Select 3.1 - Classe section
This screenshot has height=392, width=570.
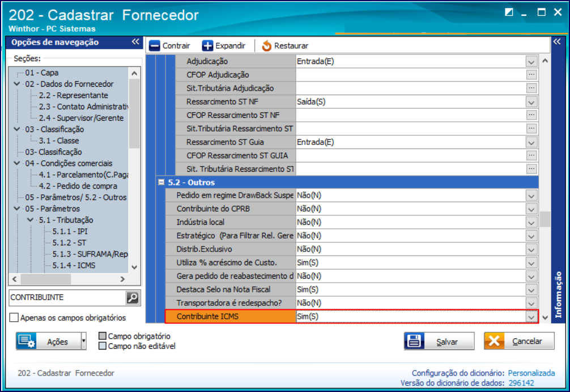59,140
